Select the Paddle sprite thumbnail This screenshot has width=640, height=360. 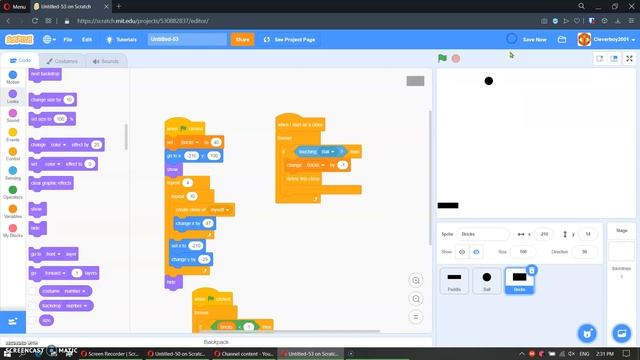pos(454,280)
